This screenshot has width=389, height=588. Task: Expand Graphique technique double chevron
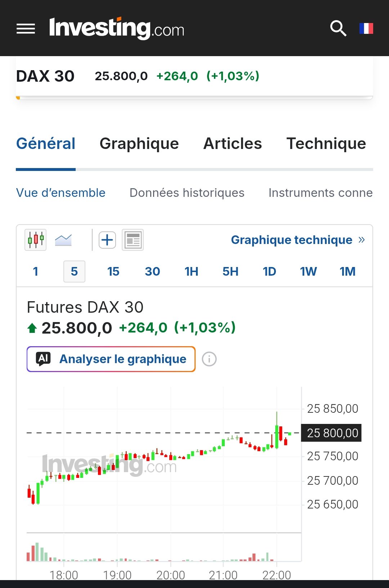pyautogui.click(x=362, y=240)
